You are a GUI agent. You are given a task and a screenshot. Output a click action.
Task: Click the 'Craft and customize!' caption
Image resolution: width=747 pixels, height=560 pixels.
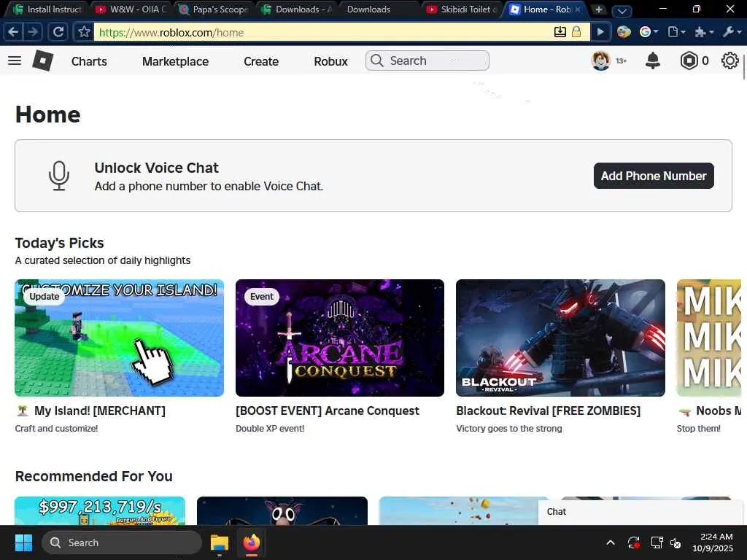[x=56, y=428]
